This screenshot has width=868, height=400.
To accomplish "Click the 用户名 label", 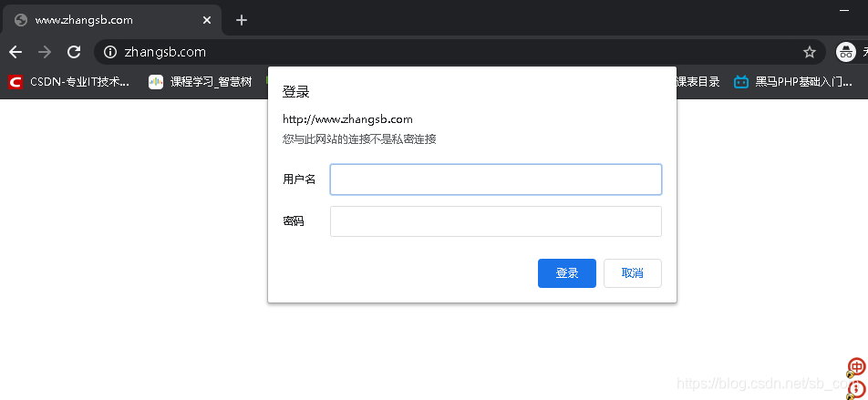I will coord(299,179).
